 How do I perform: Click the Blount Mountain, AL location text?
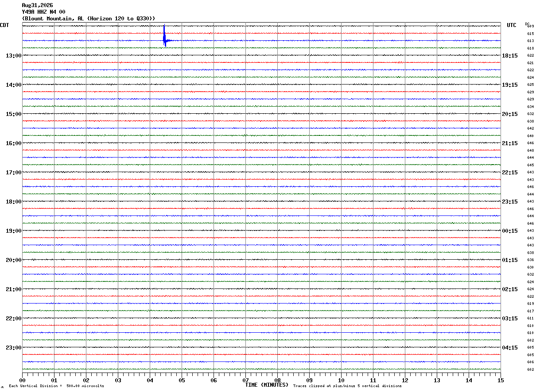point(54,19)
